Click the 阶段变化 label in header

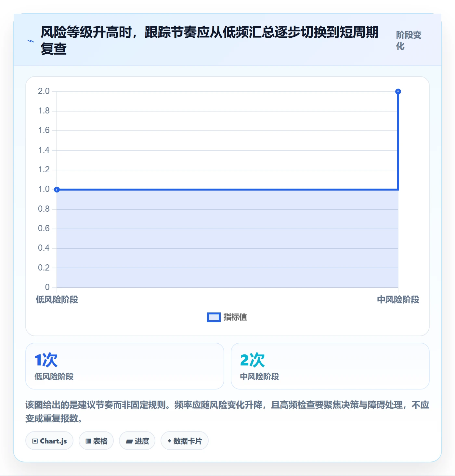coord(409,40)
